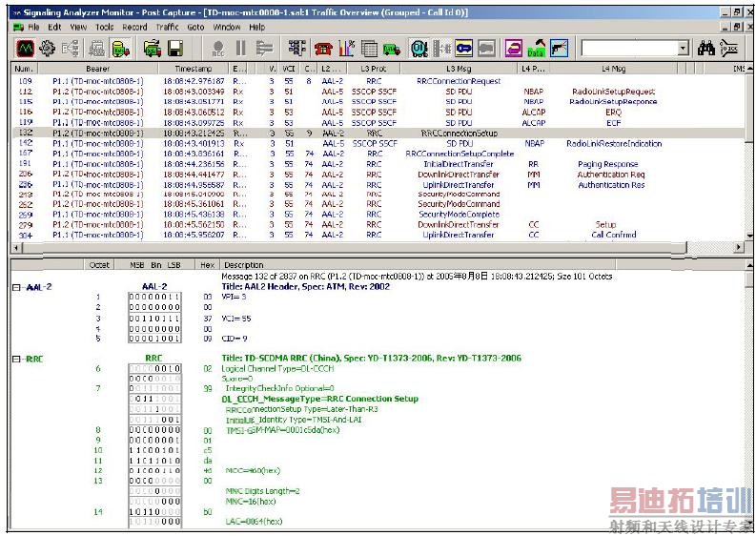Open the table list view icon
Image resolution: width=756 pixels, height=536 pixels.
pos(369,49)
